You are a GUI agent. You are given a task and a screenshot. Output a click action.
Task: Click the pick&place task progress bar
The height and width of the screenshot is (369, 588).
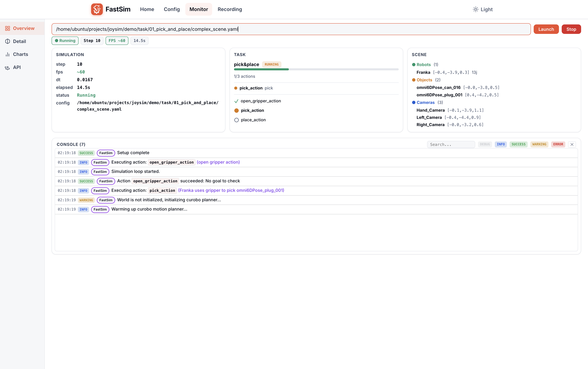[x=316, y=69]
